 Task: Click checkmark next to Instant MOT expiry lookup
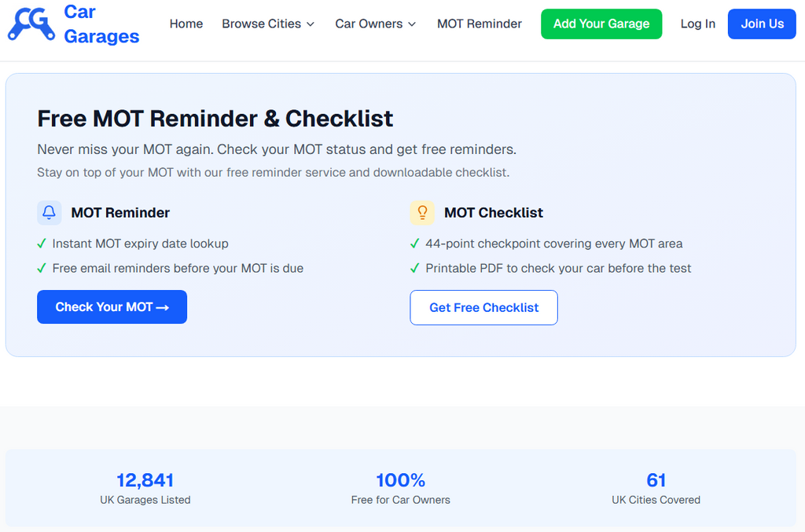(42, 244)
